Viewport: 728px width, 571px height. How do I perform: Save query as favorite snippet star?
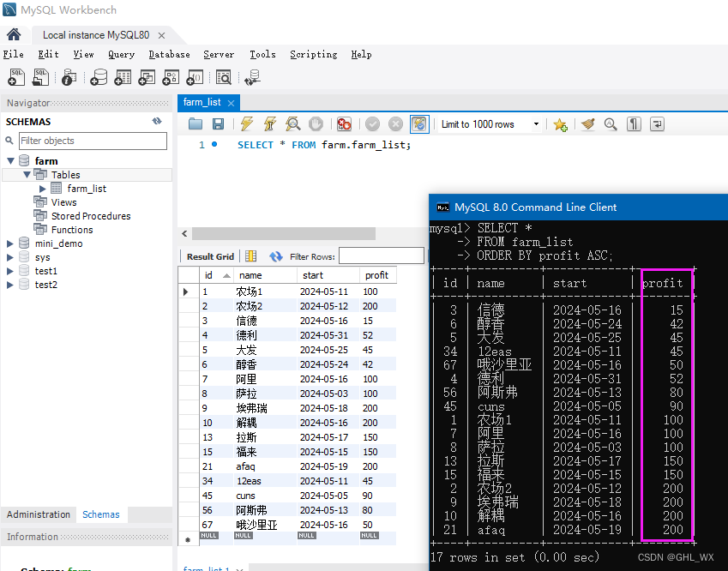(x=561, y=124)
